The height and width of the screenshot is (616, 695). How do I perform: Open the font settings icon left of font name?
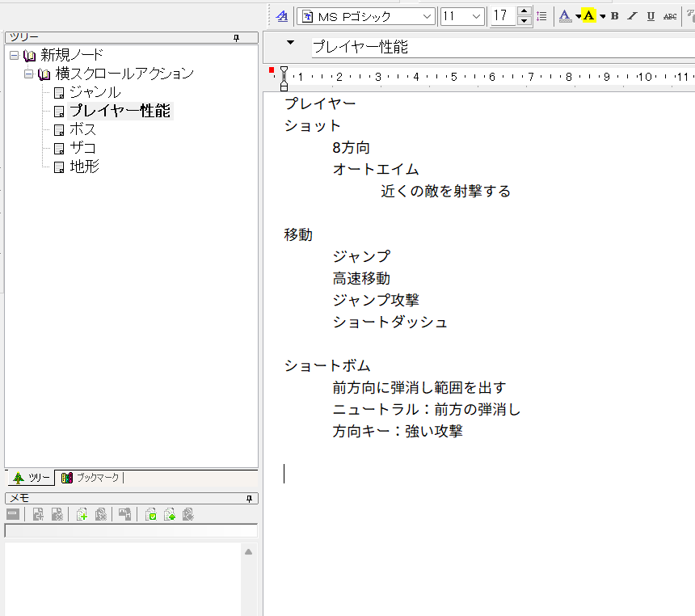click(281, 16)
